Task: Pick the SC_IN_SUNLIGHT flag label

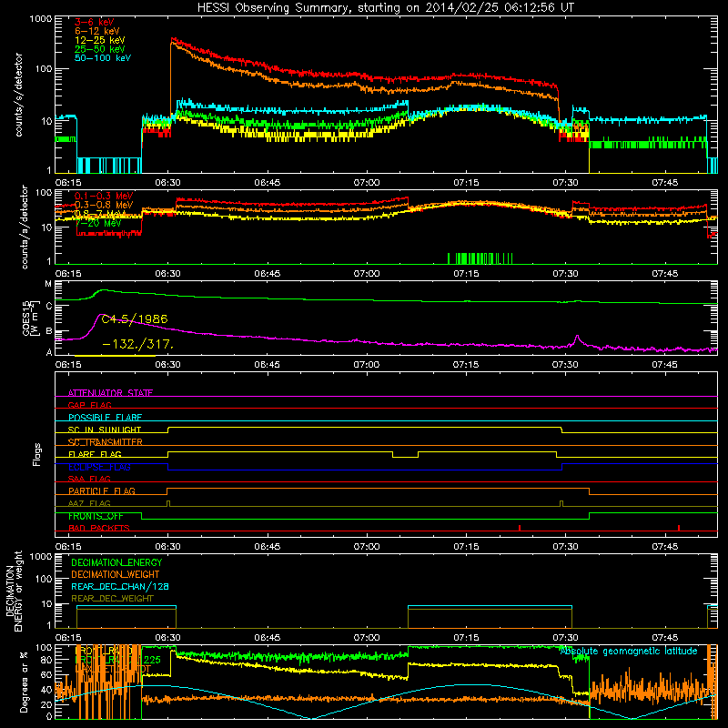Action: [105, 430]
